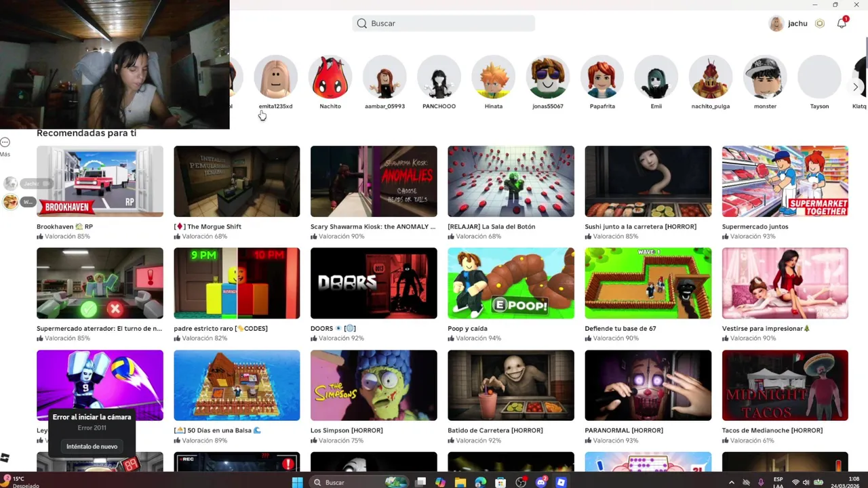Open Batido de Carretera [HORROR] thumbnail
868x488 pixels.
[511, 385]
